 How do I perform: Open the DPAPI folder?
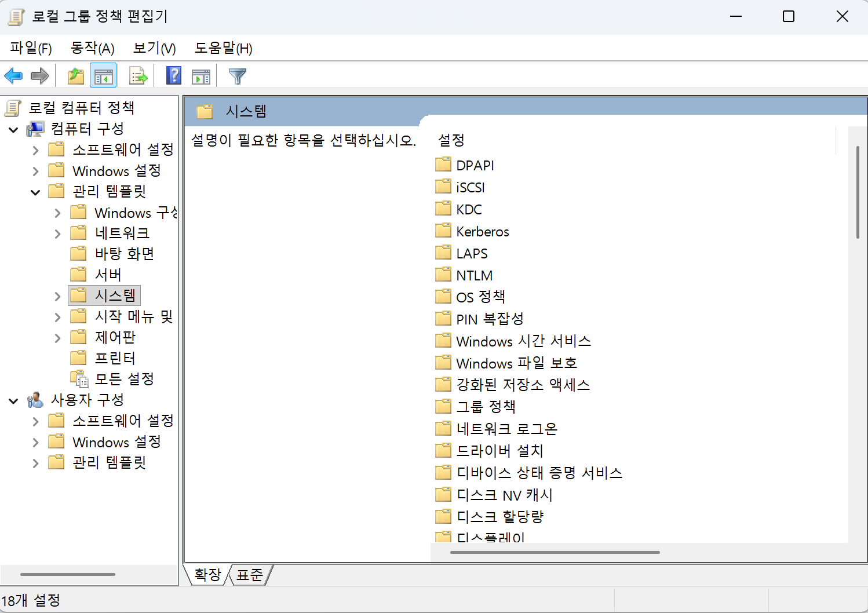[x=475, y=165]
